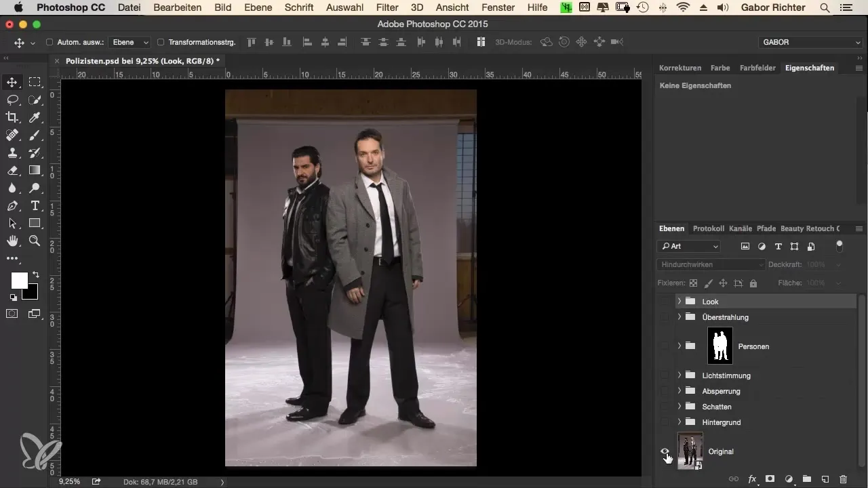Show the Look group layer

665,301
